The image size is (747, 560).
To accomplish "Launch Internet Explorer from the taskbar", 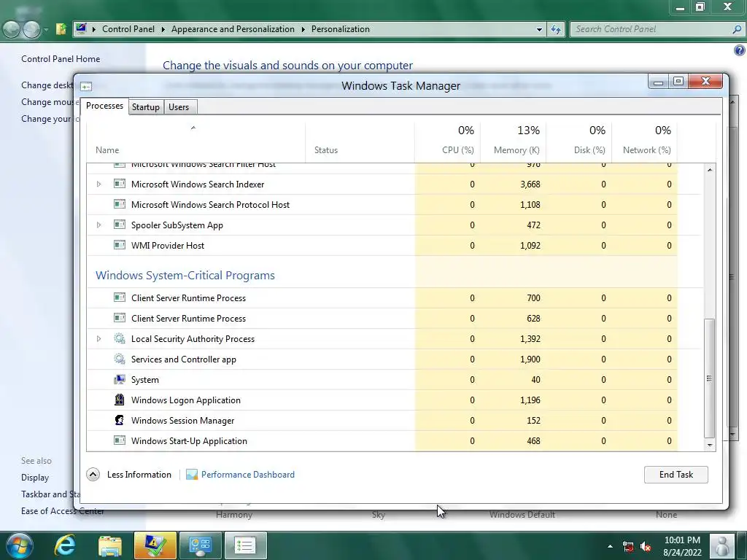I will click(x=65, y=545).
